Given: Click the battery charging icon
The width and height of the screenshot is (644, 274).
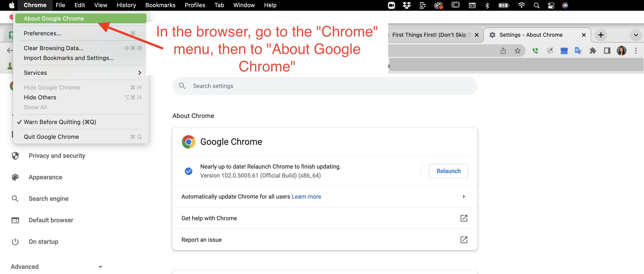Looking at the screenshot, I should pyautogui.click(x=503, y=5).
